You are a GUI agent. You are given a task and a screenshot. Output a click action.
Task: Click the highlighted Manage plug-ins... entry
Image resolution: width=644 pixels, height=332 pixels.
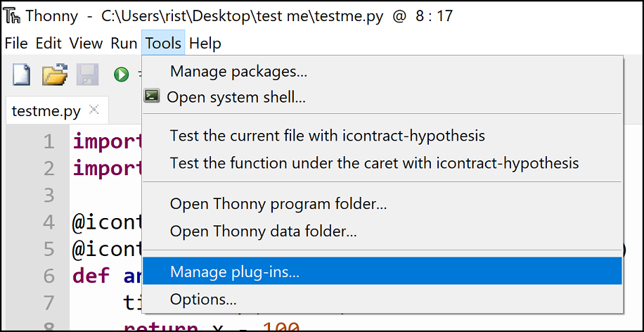click(382, 272)
